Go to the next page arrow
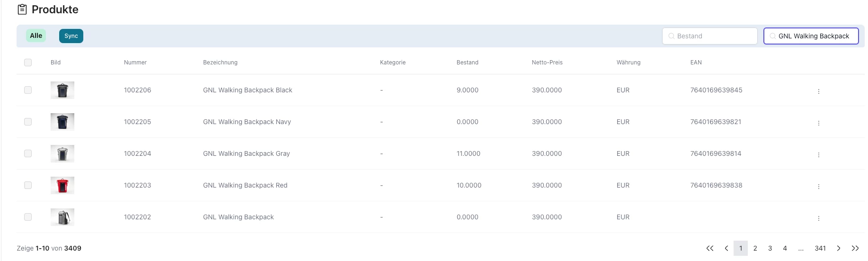 point(839,248)
